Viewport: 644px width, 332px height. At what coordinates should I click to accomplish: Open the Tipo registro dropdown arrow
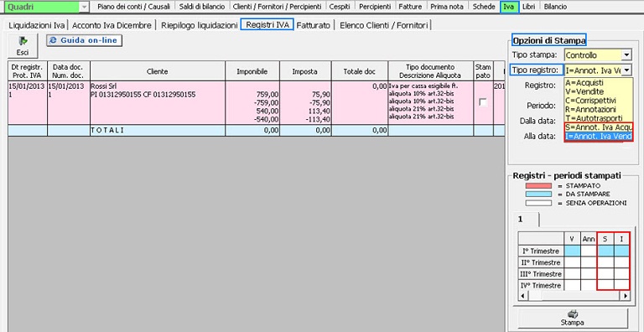click(626, 70)
